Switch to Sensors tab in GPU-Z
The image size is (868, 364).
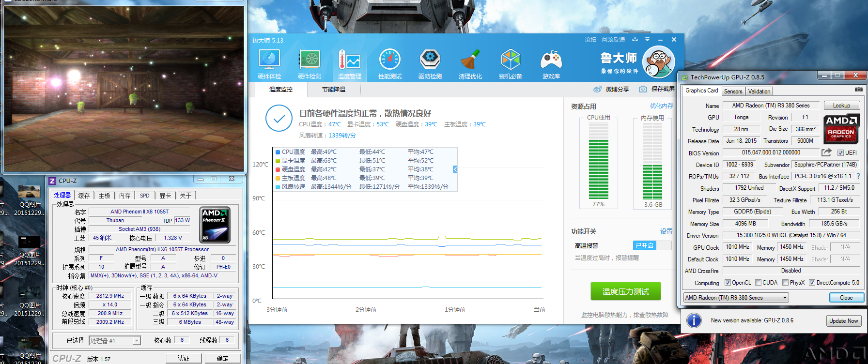733,91
